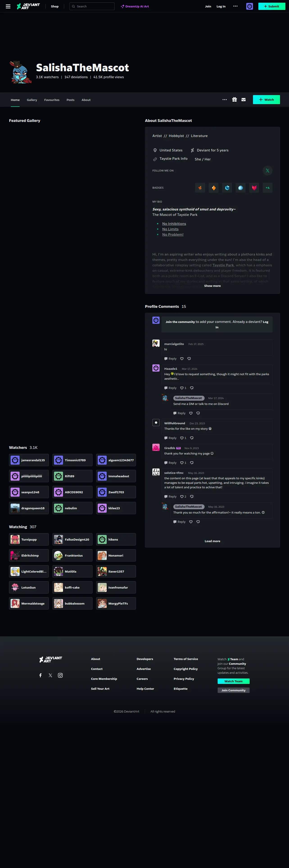The height and width of the screenshot is (868, 289).
Task: Click the X social link icon
Action: 267,171
